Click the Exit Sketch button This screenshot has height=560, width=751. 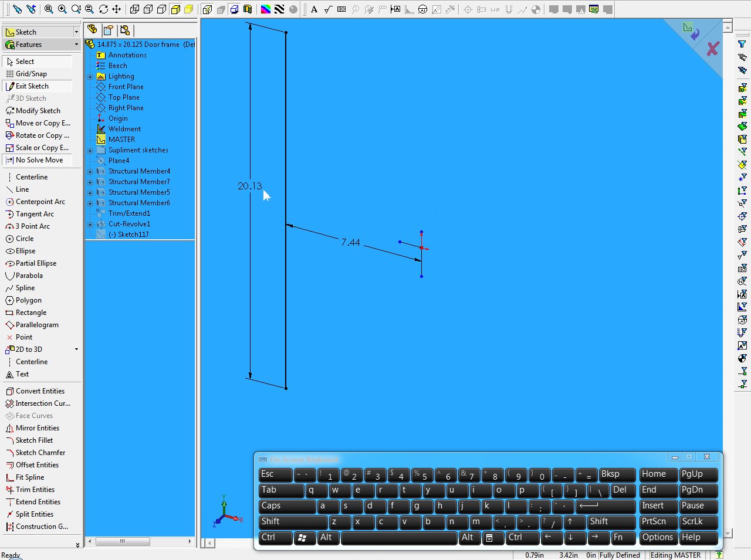click(x=32, y=86)
